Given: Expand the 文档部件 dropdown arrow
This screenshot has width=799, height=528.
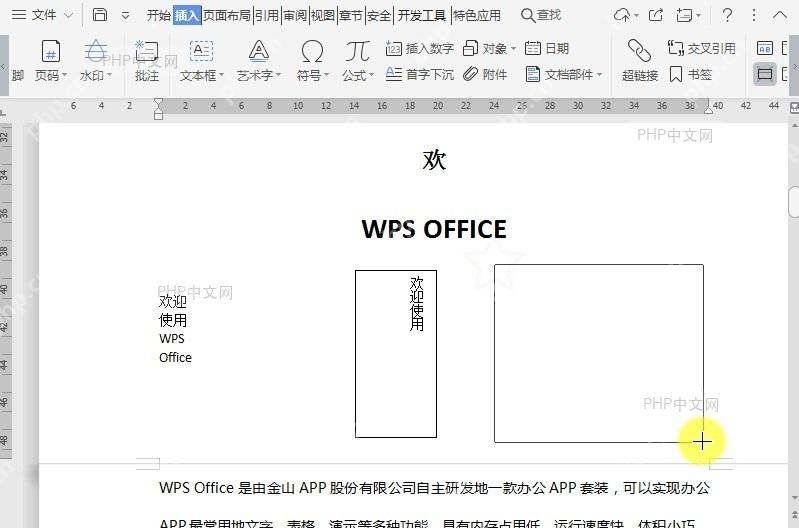Looking at the screenshot, I should tap(599, 75).
